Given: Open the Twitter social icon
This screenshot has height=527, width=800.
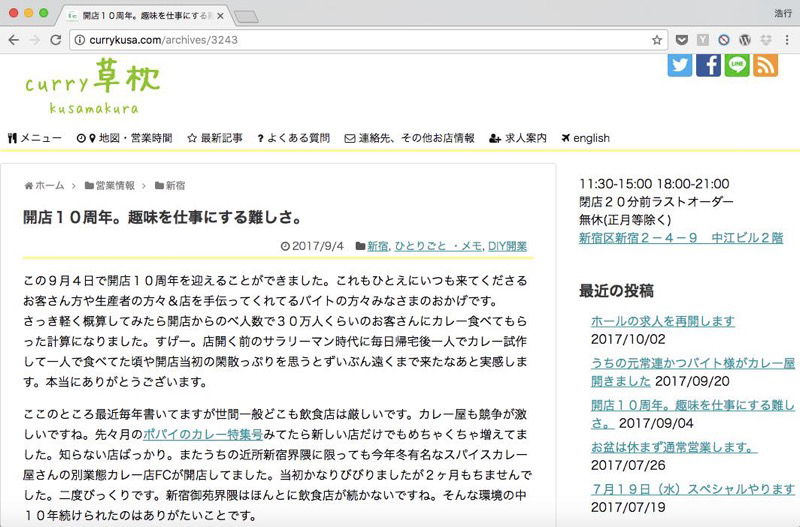Looking at the screenshot, I should (680, 65).
